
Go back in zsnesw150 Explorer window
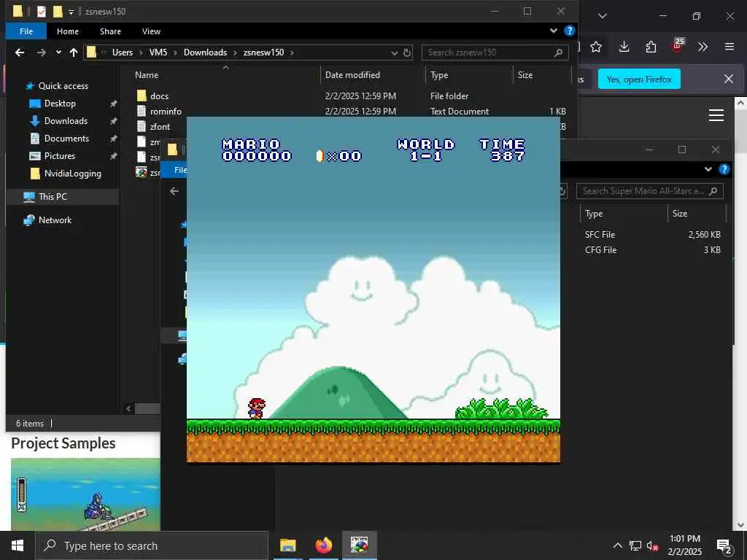(20, 52)
